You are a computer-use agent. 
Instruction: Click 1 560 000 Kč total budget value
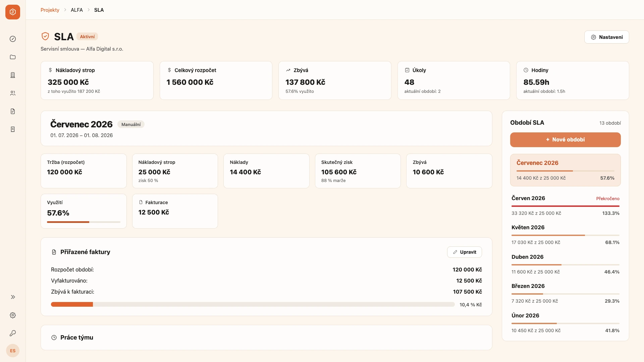tap(190, 82)
